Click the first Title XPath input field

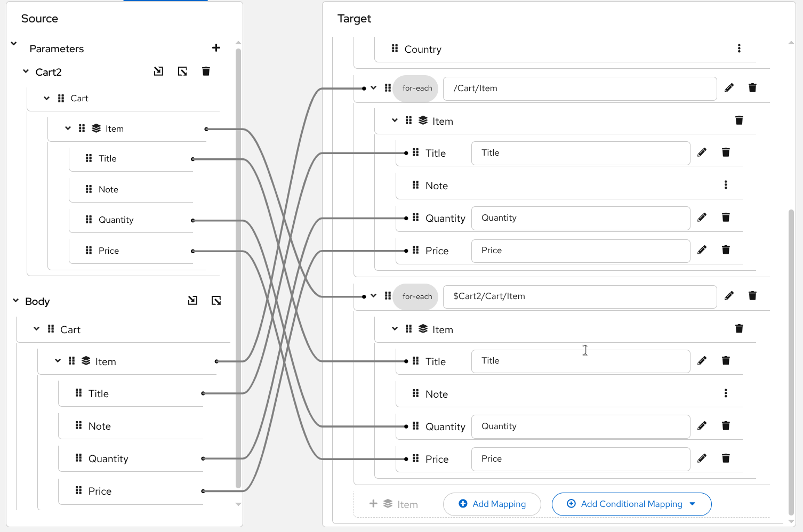pos(580,153)
